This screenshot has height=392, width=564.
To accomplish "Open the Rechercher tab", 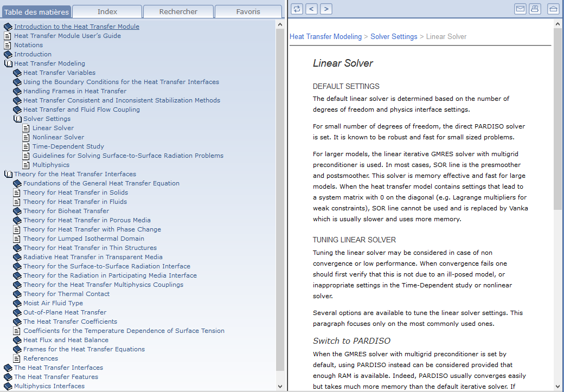I will point(178,11).
